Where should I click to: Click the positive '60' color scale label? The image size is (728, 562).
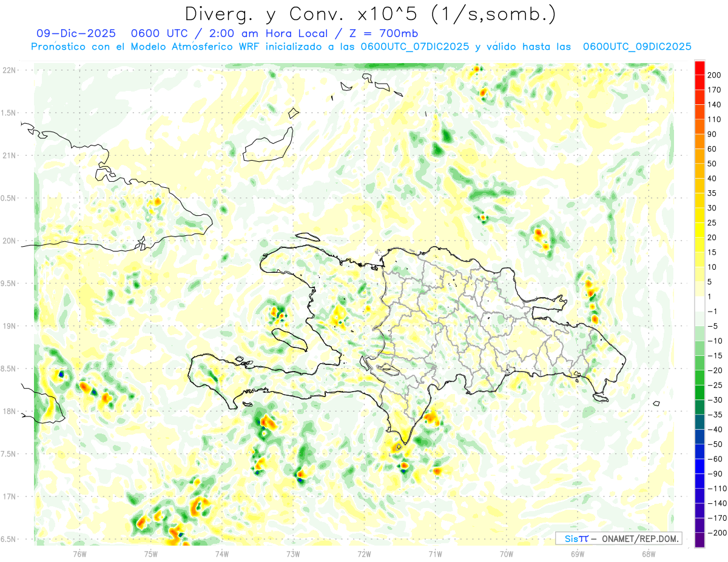click(x=713, y=149)
